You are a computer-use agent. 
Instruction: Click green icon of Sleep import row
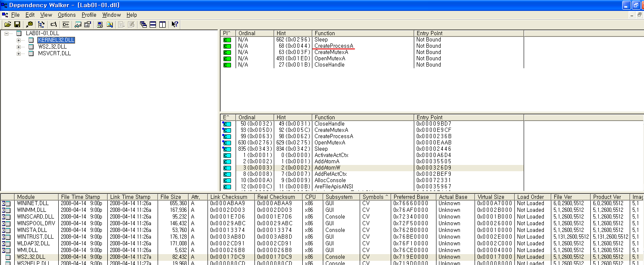227,40
